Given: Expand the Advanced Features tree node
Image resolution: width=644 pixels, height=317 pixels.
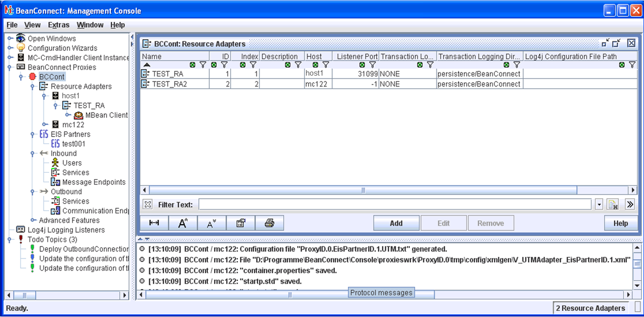Looking at the screenshot, I should click(33, 220).
